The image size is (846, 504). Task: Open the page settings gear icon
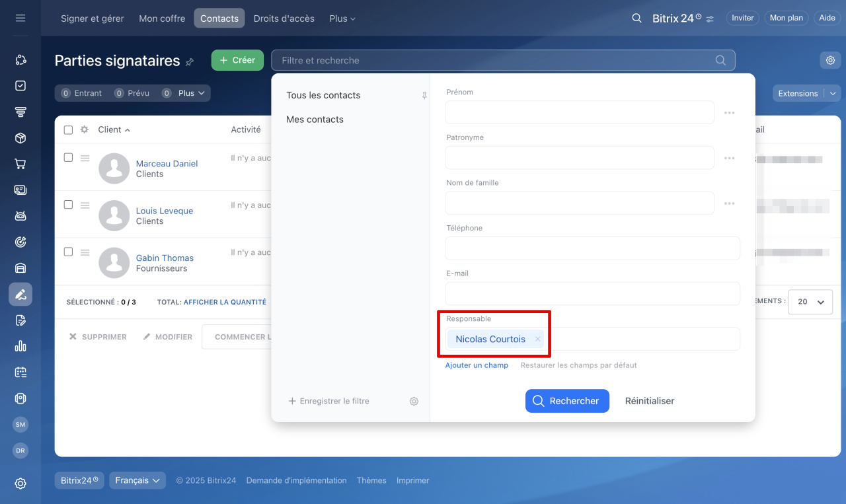coord(830,60)
